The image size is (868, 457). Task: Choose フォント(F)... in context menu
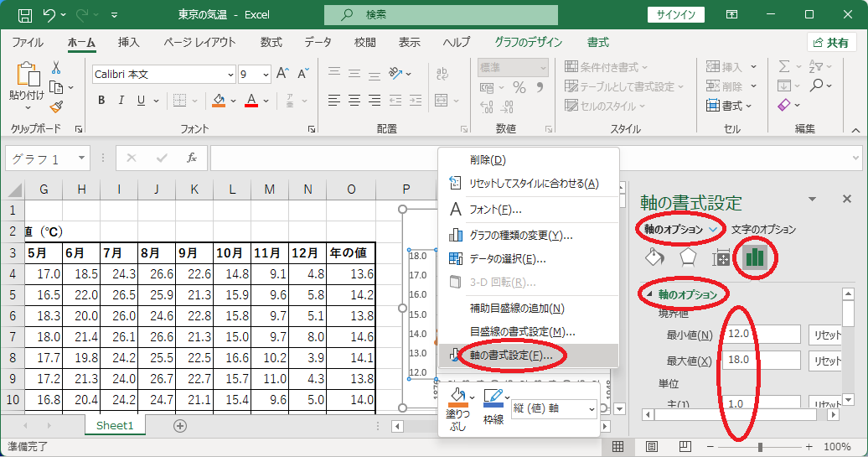pos(528,210)
